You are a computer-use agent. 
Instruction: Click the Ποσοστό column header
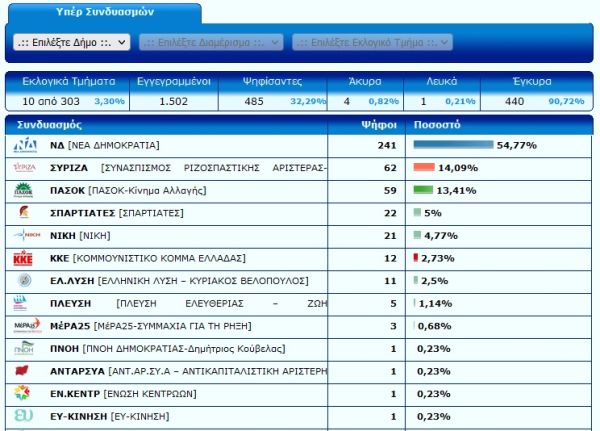click(x=437, y=125)
